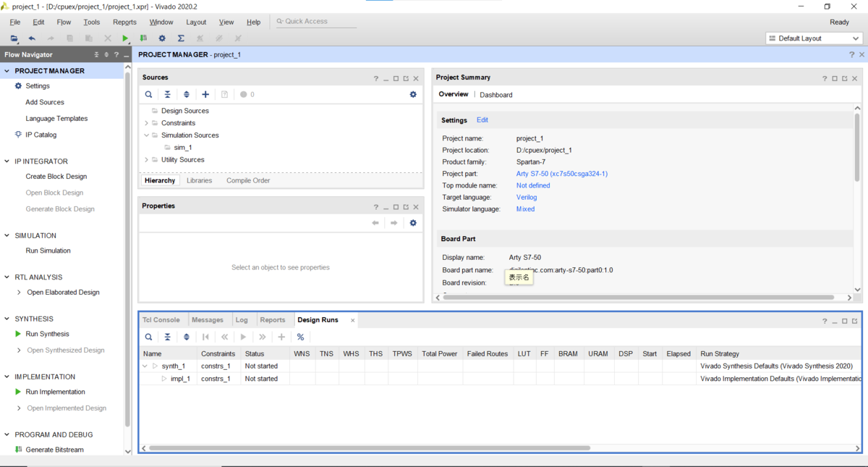
Task: Open the Flow menu
Action: point(64,22)
